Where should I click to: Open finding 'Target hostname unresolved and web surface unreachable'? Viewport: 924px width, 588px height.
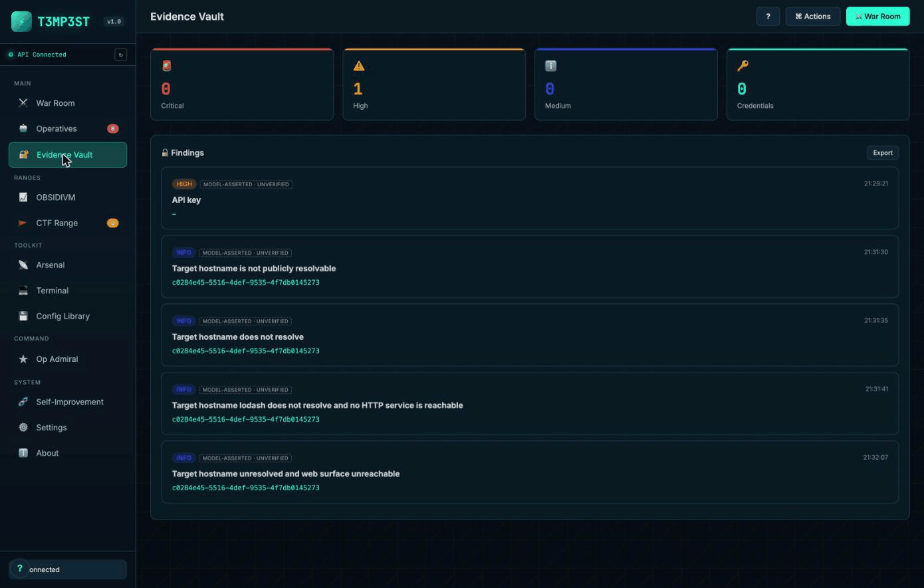[x=530, y=472]
